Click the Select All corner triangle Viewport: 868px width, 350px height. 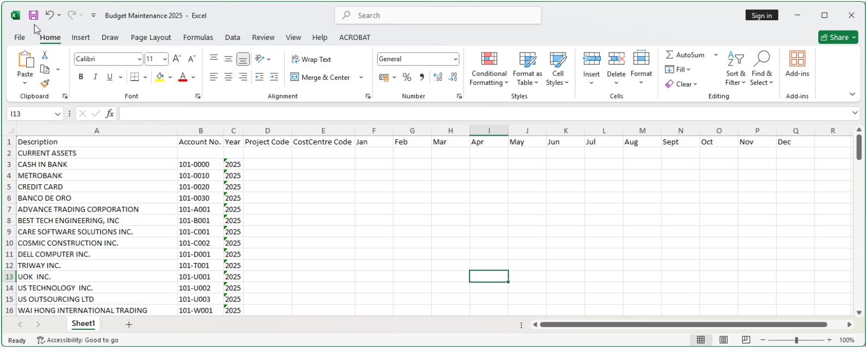pyautogui.click(x=10, y=131)
